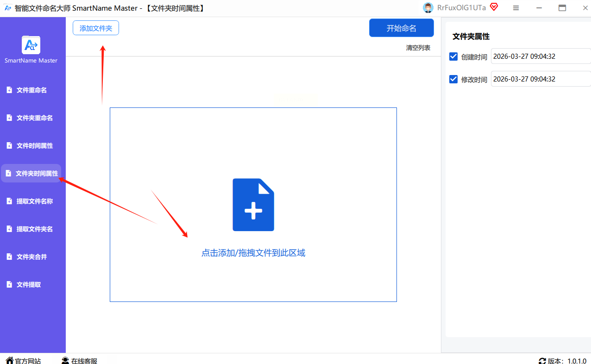
Task: Click the 文件夹属性 panel heading
Action: click(x=471, y=37)
